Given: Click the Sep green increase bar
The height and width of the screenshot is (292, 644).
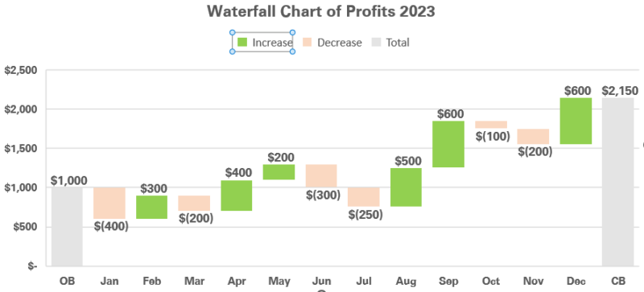Looking at the screenshot, I should coord(448,144).
